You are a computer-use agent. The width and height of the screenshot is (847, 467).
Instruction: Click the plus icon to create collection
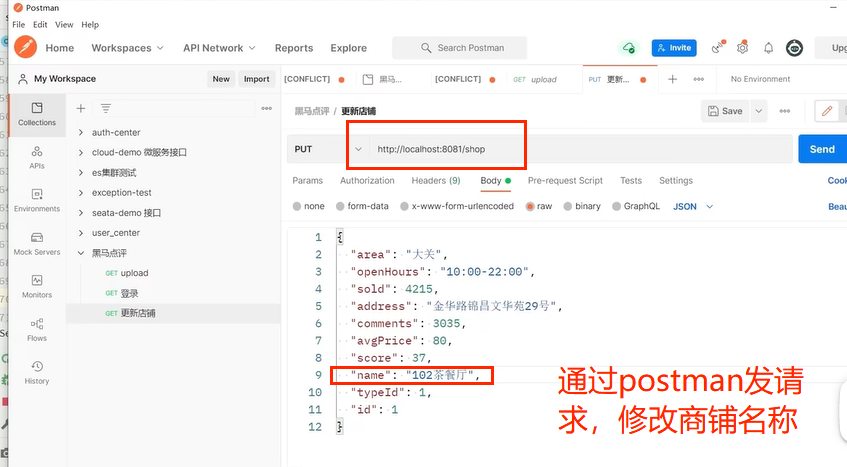point(80,109)
